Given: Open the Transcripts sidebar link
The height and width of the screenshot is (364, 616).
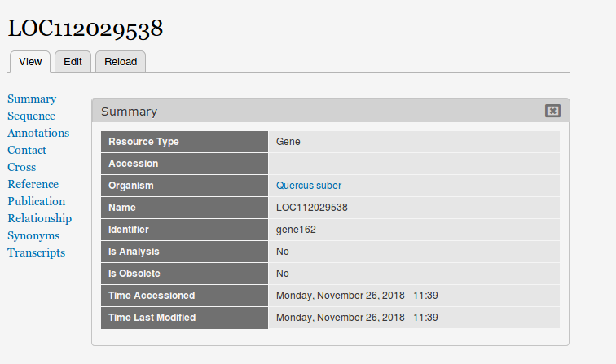Looking at the screenshot, I should coord(37,252).
